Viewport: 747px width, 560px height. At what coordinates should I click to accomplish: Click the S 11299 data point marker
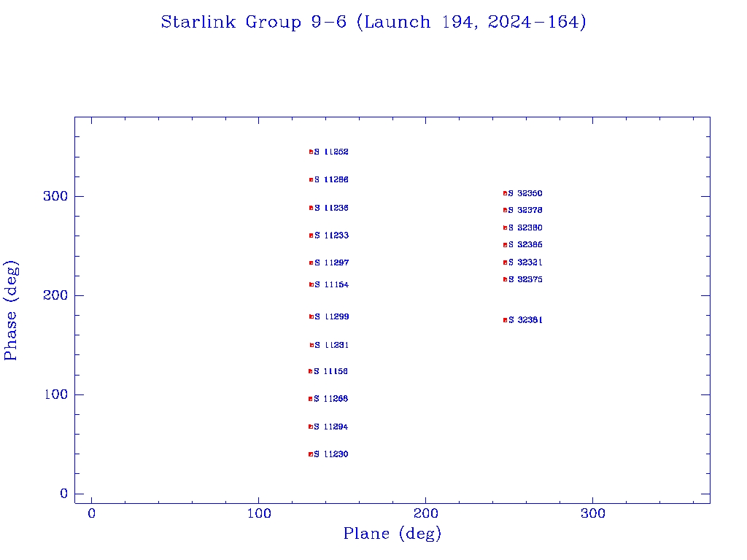(x=311, y=316)
